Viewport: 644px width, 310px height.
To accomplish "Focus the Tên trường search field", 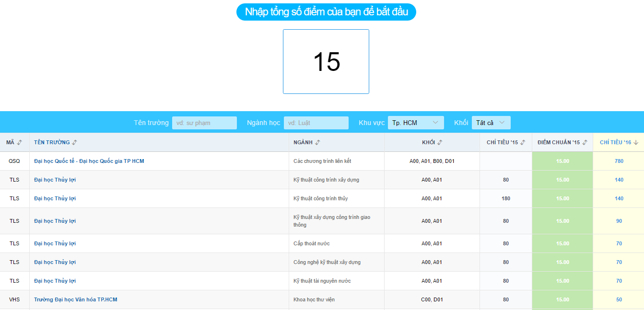I will pyautogui.click(x=204, y=123).
